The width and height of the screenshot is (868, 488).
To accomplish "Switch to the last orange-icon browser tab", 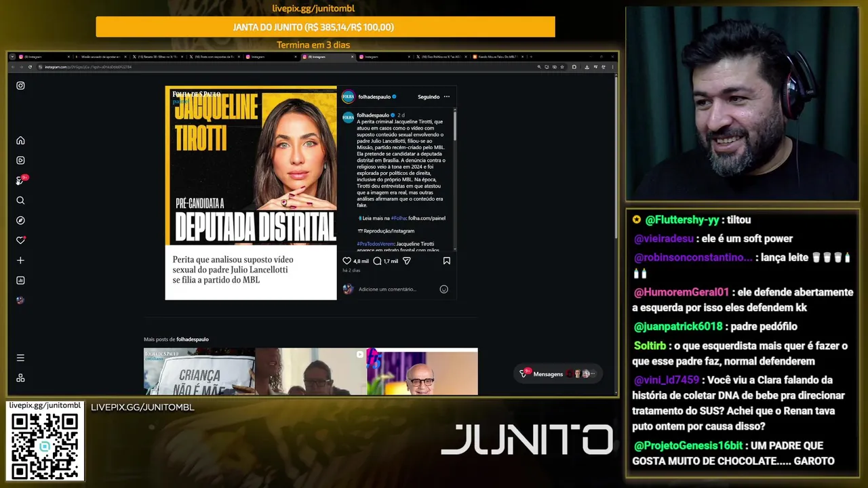I will coord(498,57).
